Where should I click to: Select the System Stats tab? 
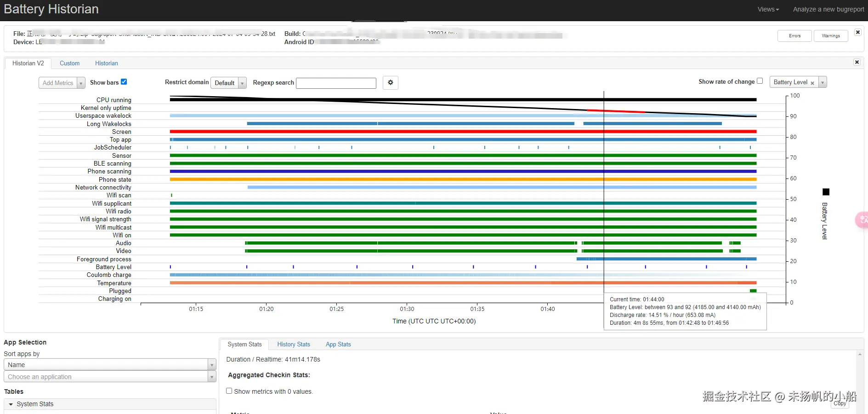[244, 344]
